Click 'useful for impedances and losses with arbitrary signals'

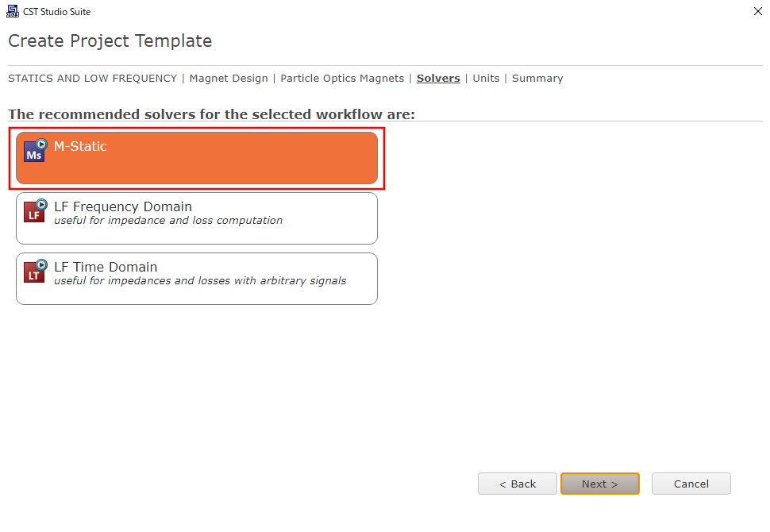[200, 280]
